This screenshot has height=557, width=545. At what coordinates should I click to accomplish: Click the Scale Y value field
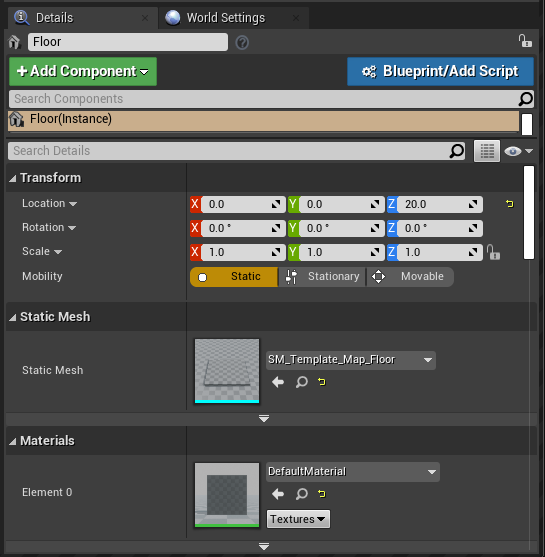(342, 252)
